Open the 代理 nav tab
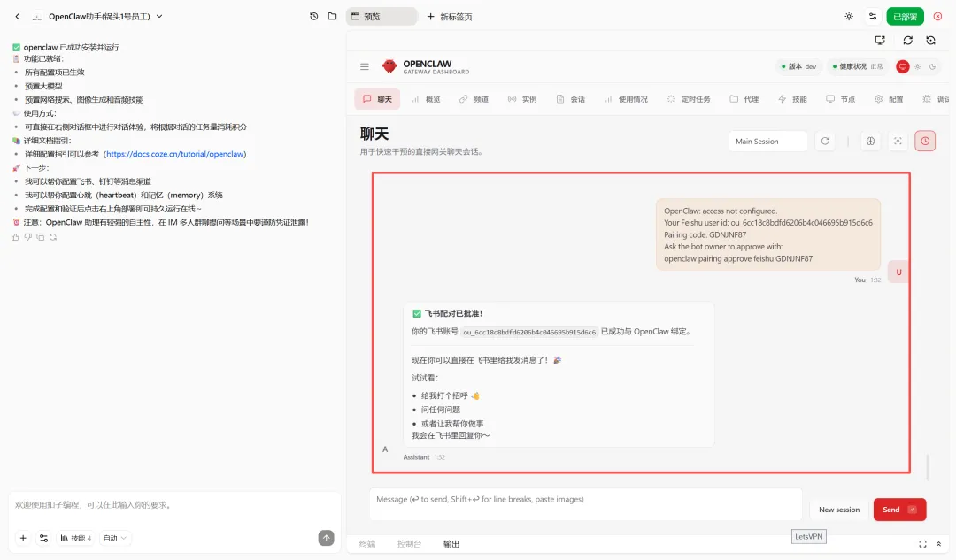 click(x=744, y=99)
